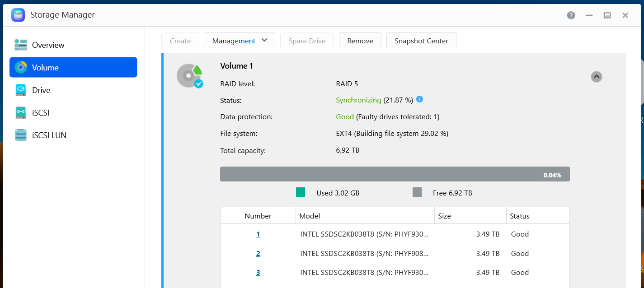
Task: Click the green Used space color swatch
Action: [x=301, y=193]
